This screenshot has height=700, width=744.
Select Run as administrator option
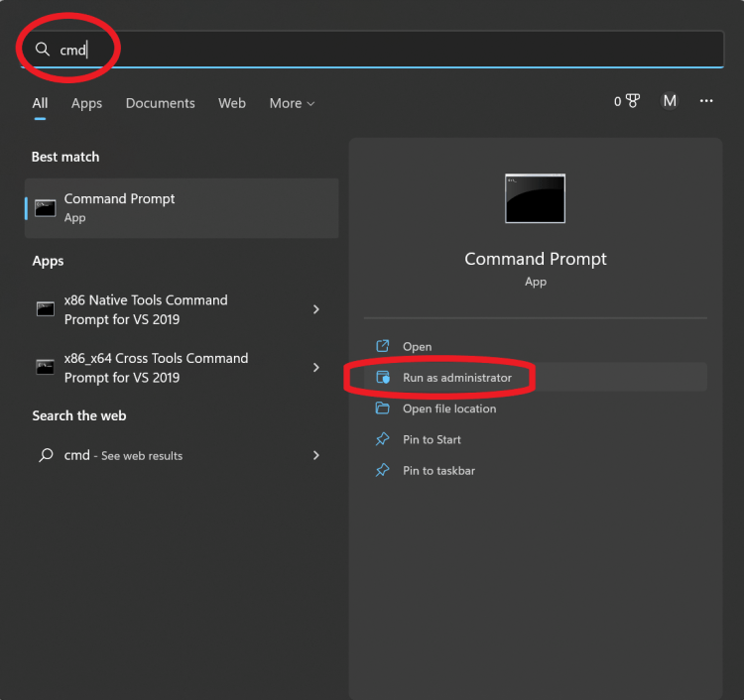click(x=457, y=378)
